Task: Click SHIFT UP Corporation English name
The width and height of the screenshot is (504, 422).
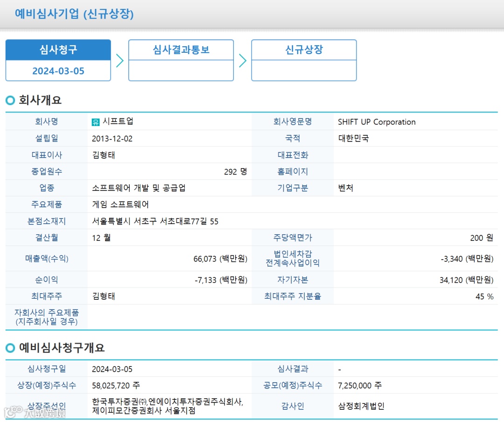Action: [x=377, y=122]
